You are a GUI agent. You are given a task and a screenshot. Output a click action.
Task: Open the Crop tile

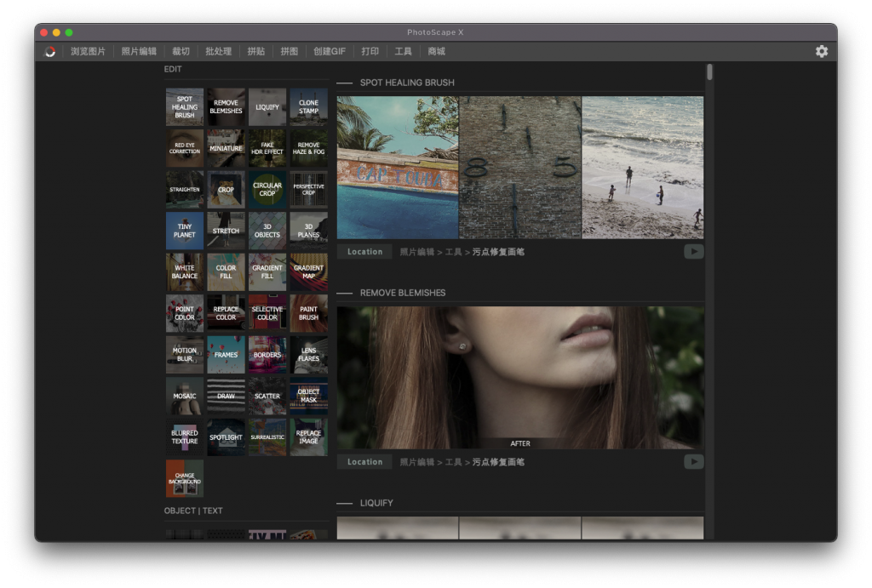pos(226,190)
